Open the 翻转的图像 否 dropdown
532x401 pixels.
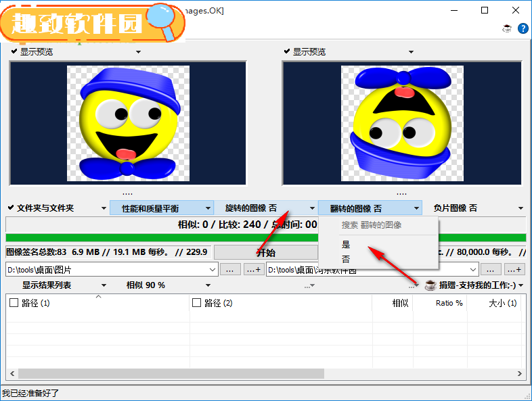coord(370,208)
